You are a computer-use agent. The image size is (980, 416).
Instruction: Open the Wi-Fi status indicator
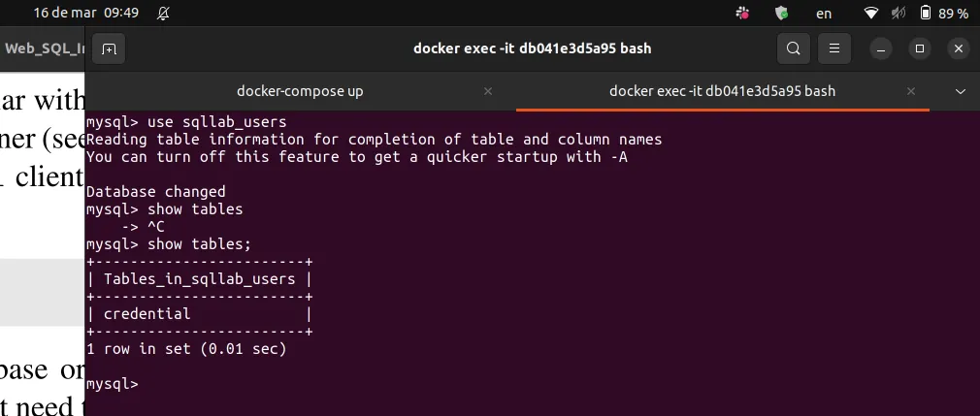tap(873, 14)
